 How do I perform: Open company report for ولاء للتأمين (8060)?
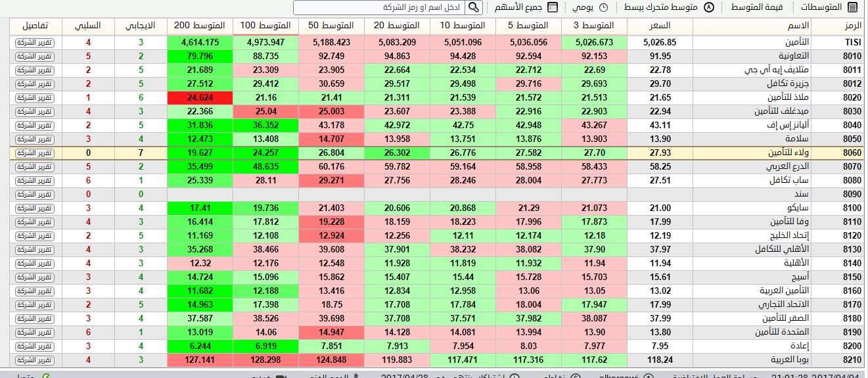click(x=35, y=153)
